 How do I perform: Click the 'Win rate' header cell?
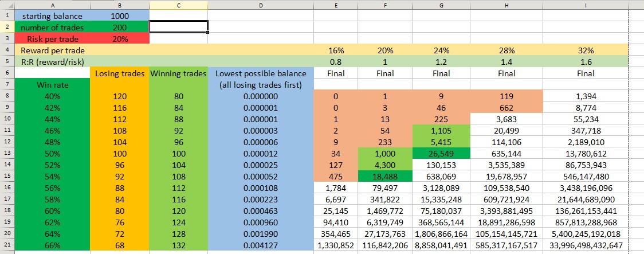point(52,85)
